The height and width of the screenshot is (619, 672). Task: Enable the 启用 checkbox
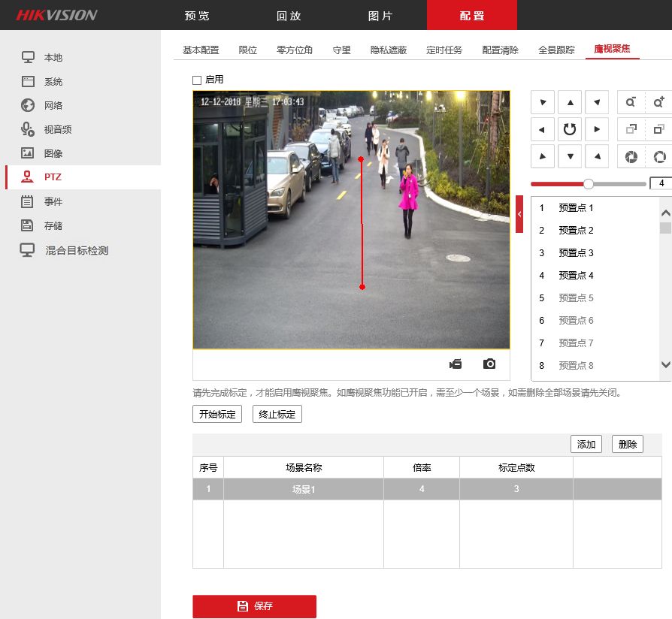click(x=198, y=80)
